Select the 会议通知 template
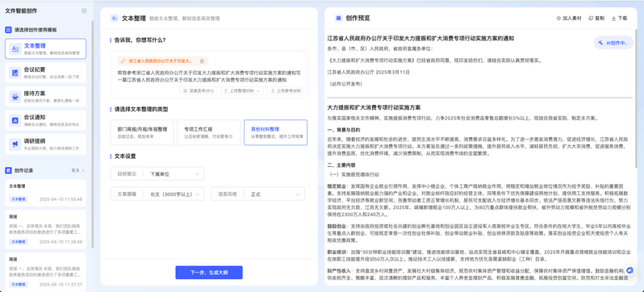The height and width of the screenshot is (292, 644). coord(45,120)
